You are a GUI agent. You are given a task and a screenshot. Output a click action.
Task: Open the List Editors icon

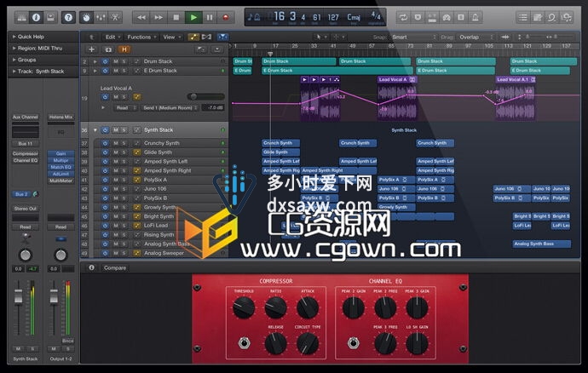[523, 17]
